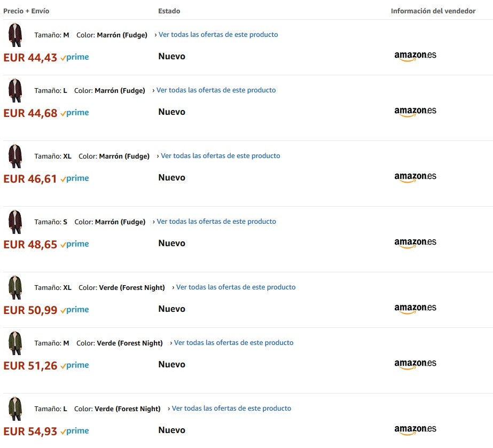Click the amazon.es seller logo for EUR 44,68
The width and height of the screenshot is (493, 448).
pos(415,111)
